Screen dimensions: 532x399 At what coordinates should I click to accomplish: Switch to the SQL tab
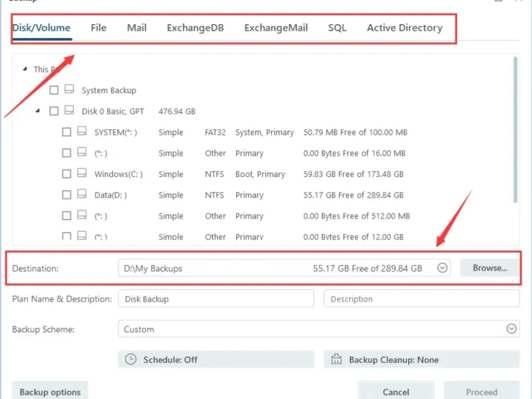click(337, 28)
